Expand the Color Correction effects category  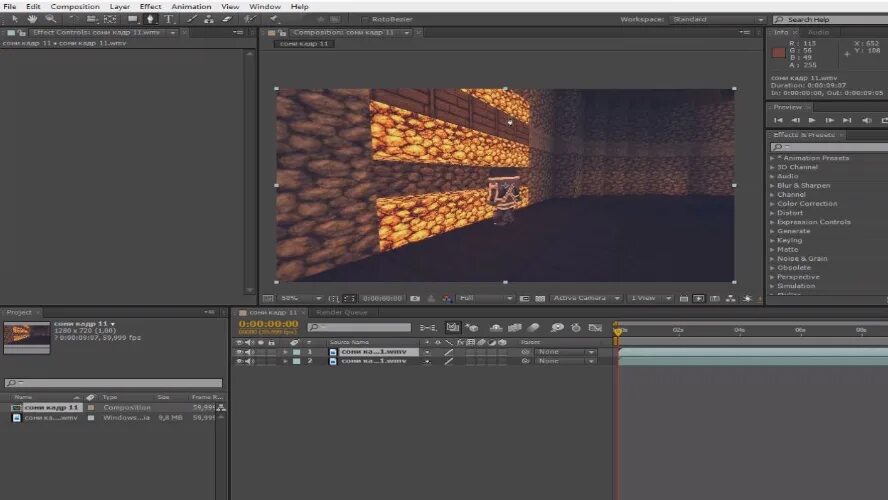click(x=772, y=204)
